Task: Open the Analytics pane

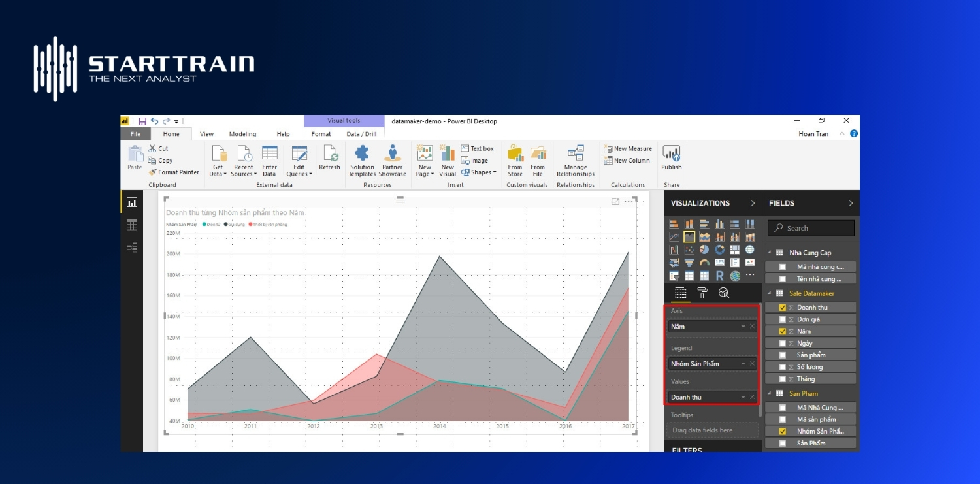Action: (723, 292)
